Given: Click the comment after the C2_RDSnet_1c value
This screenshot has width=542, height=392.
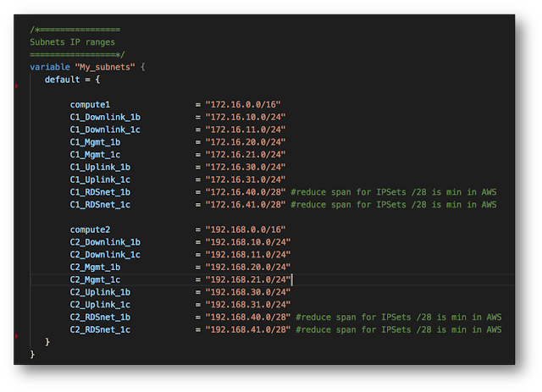Looking at the screenshot, I should click(398, 329).
